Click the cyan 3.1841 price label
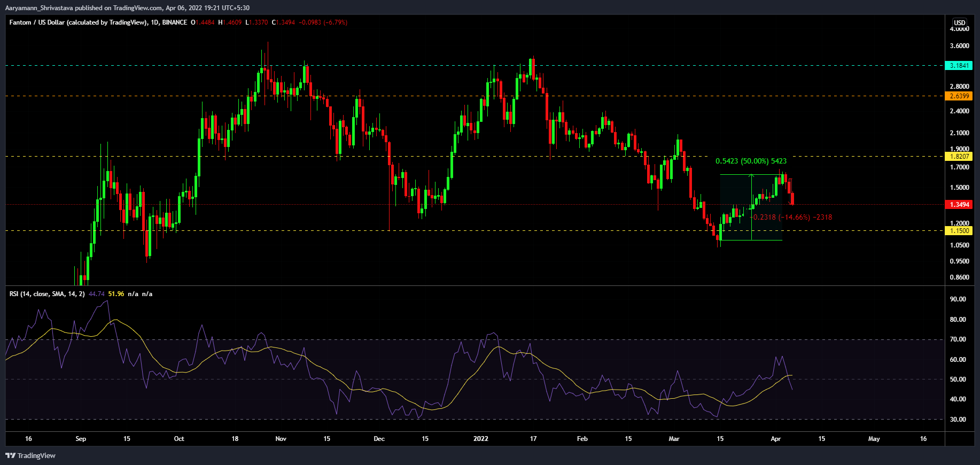This screenshot has height=465, width=980. (x=959, y=66)
